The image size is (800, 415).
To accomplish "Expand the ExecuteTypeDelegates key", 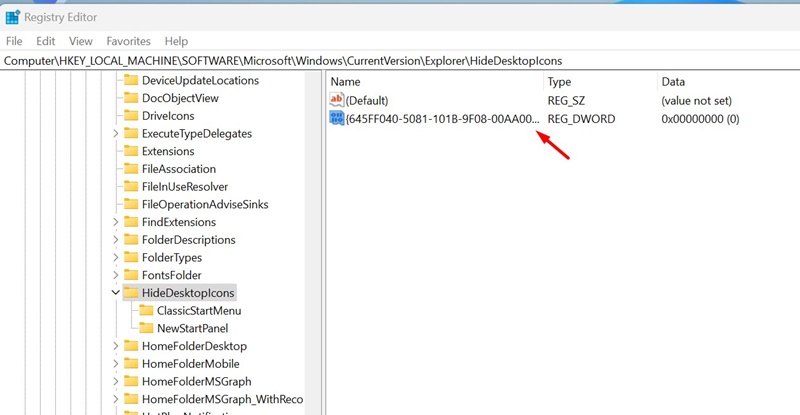I will coord(115,133).
